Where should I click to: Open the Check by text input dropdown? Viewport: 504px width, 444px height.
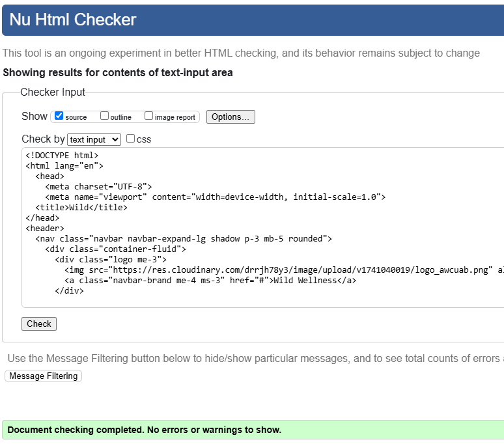tap(94, 140)
